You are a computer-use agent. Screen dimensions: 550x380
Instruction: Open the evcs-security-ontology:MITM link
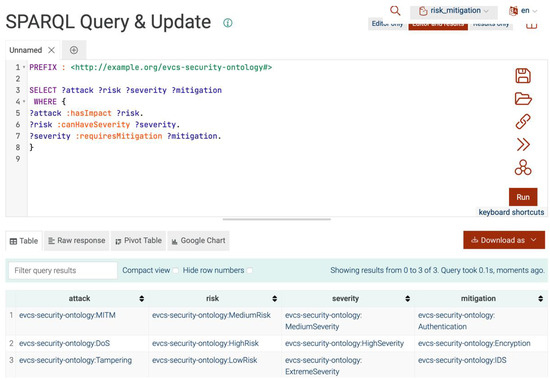(x=67, y=315)
